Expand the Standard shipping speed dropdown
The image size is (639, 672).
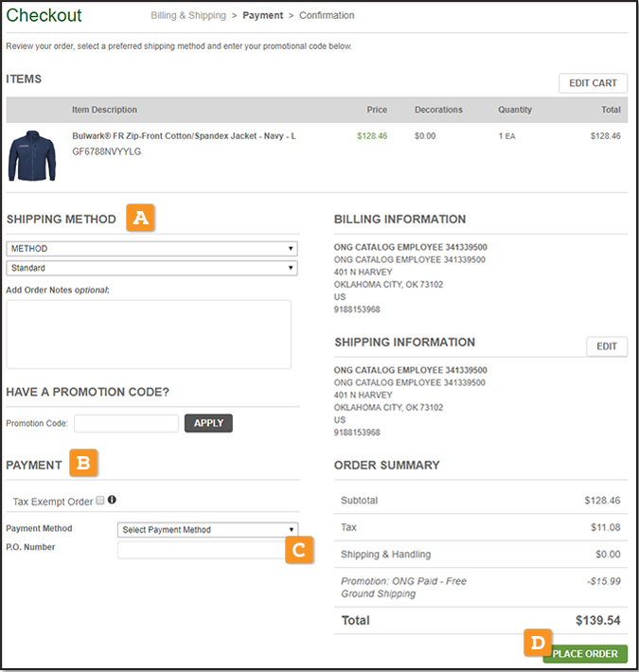point(151,268)
